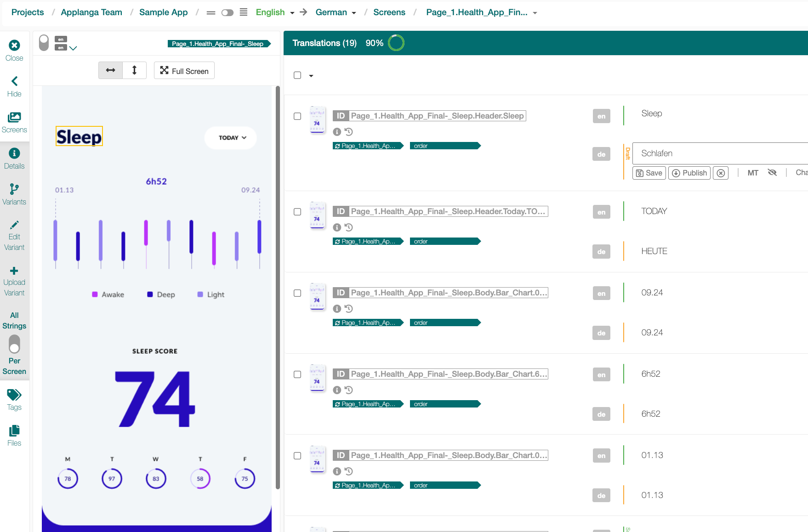Go to Screens in breadcrumb
The height and width of the screenshot is (532, 808).
click(389, 12)
